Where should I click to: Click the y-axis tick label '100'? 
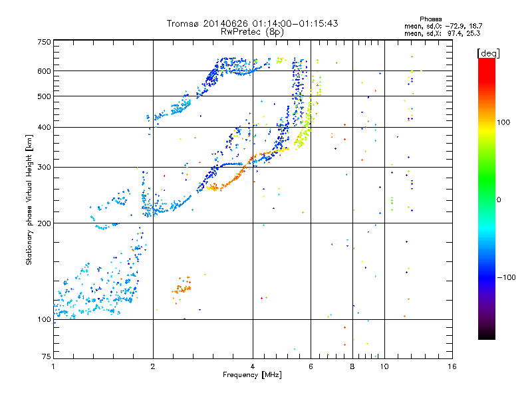point(44,320)
